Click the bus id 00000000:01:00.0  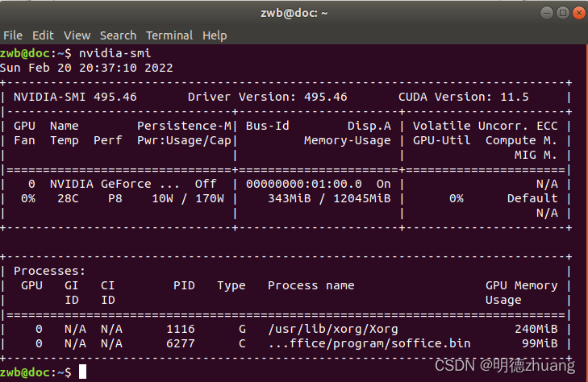tap(304, 184)
